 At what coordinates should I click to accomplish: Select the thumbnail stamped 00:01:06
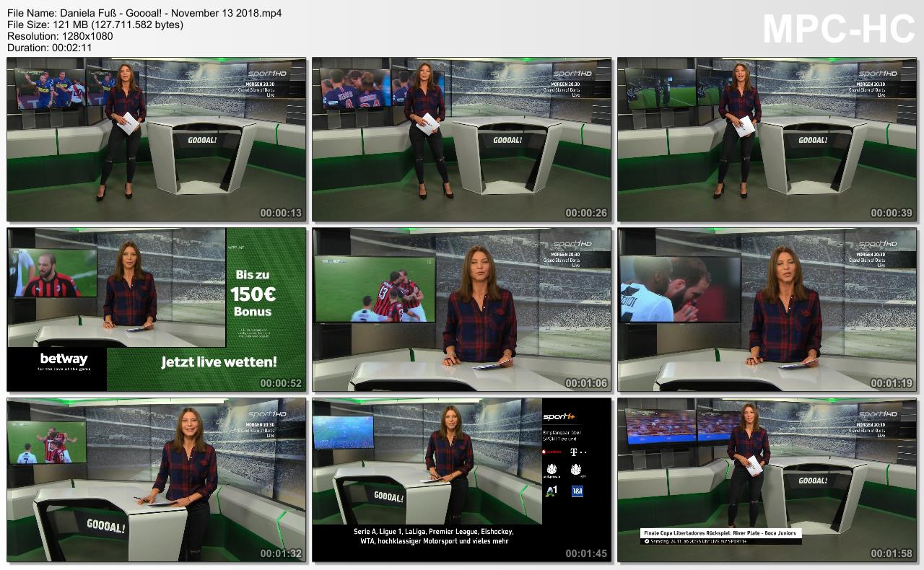462,310
